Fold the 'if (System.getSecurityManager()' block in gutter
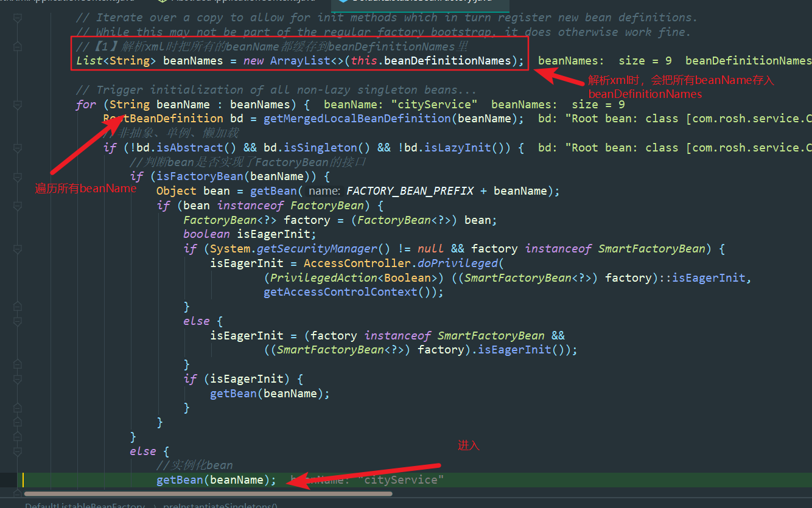Screen dimensions: 812x508 [18, 249]
